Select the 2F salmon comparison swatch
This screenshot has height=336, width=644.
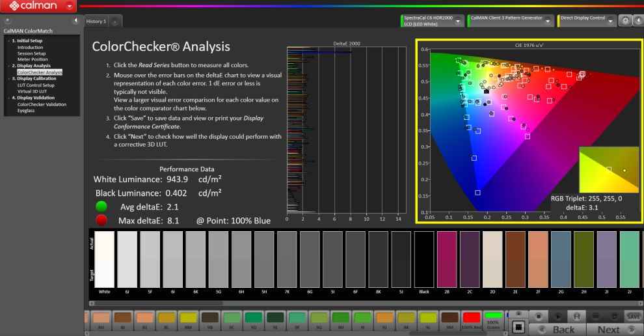[x=538, y=260]
